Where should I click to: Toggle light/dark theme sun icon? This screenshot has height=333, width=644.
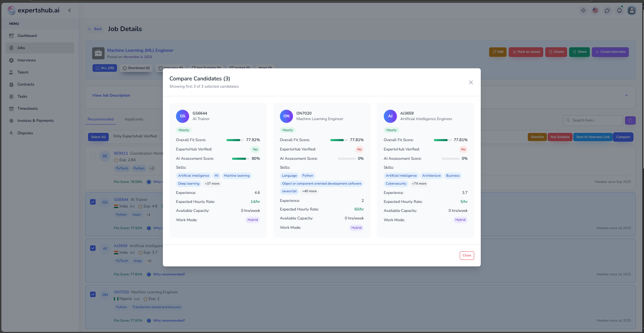[x=583, y=10]
